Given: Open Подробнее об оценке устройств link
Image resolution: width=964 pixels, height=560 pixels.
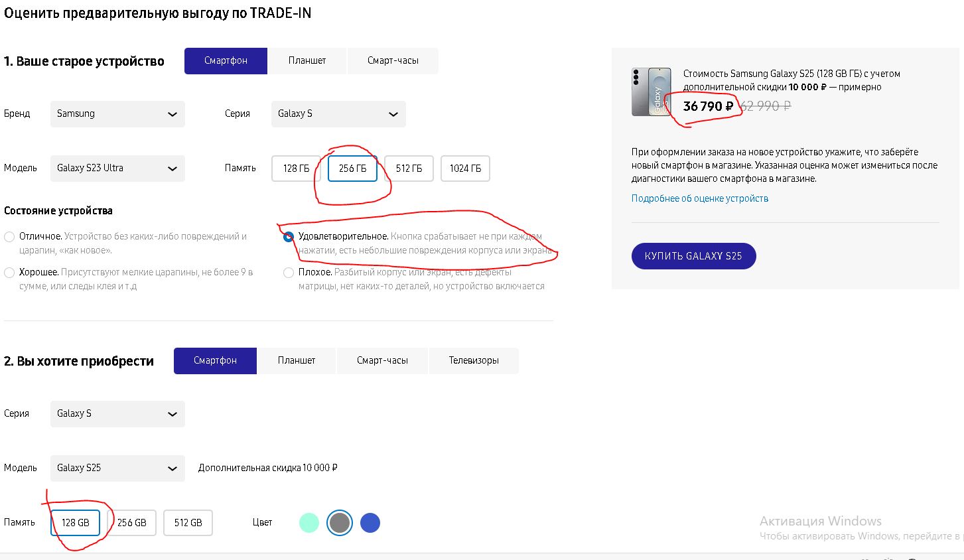Looking at the screenshot, I should pos(700,198).
